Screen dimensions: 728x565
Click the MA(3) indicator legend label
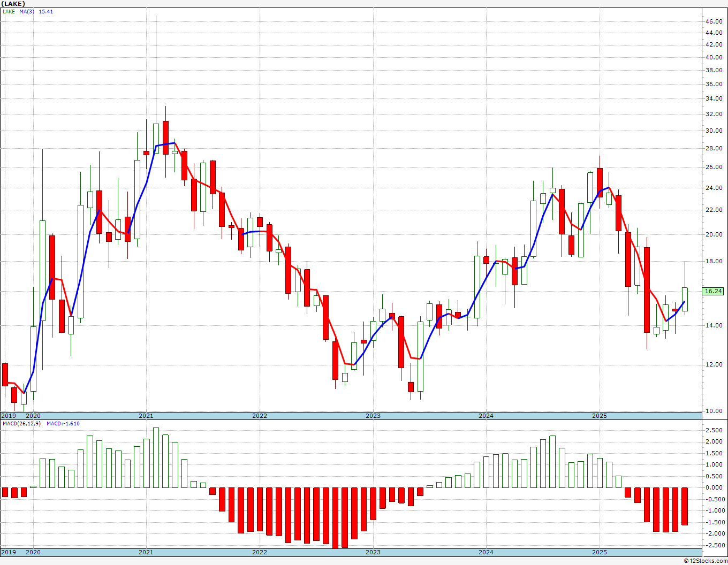(27, 11)
